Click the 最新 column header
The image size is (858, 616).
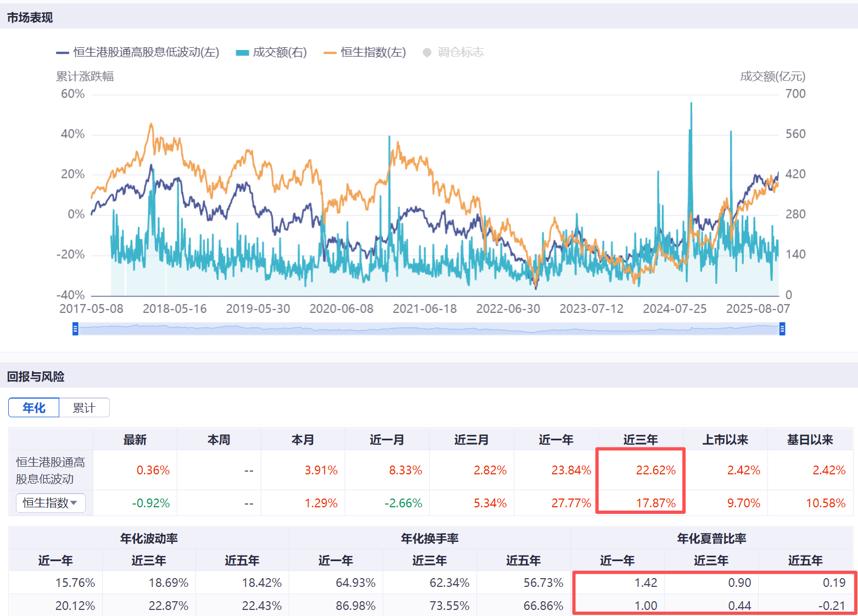tap(135, 440)
